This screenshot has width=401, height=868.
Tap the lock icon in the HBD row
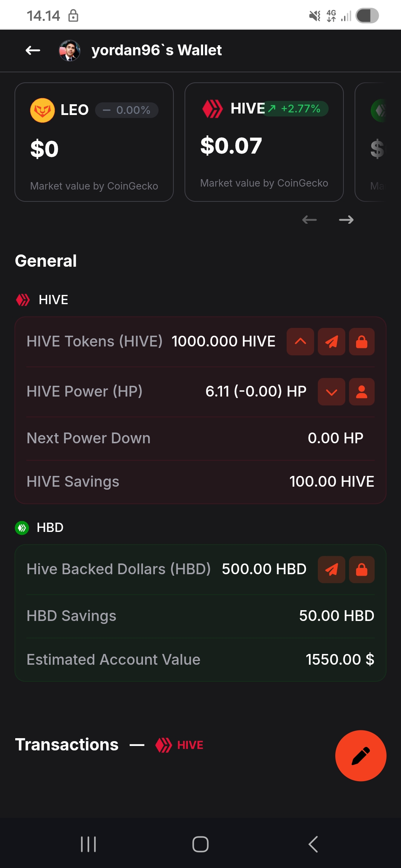click(x=362, y=569)
